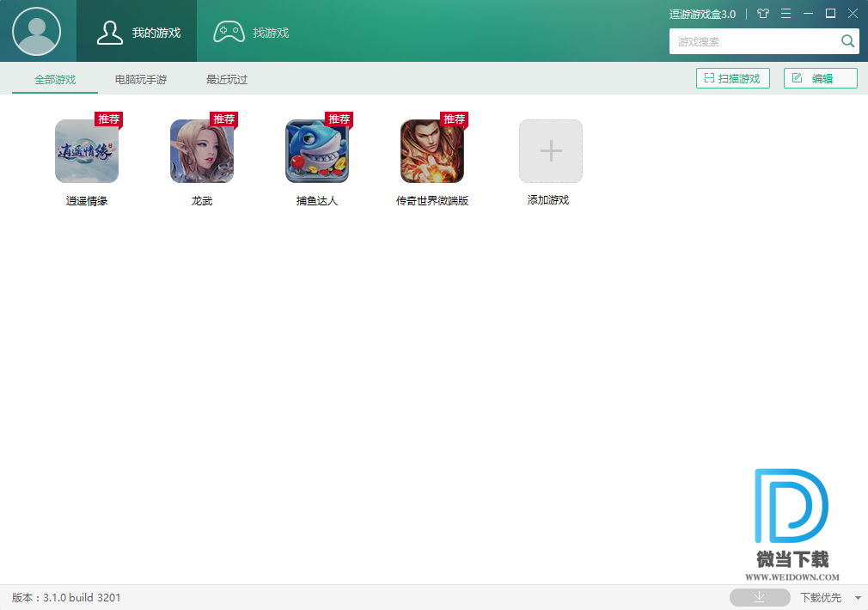
Task: Open the 逍遥情缘 game icon
Action: click(87, 151)
